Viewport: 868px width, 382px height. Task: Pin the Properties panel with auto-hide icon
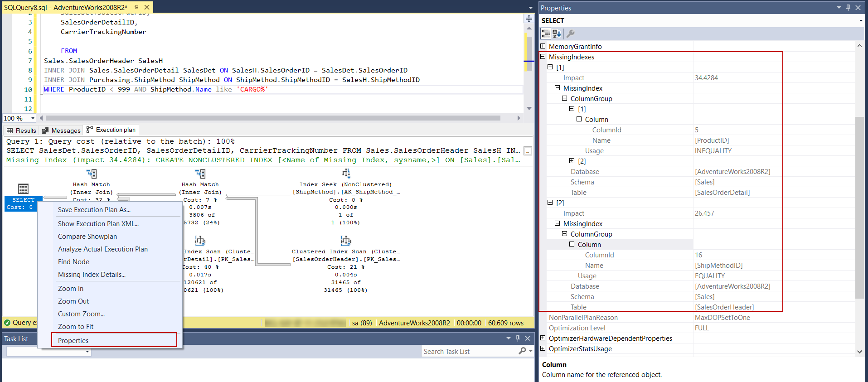tap(848, 8)
